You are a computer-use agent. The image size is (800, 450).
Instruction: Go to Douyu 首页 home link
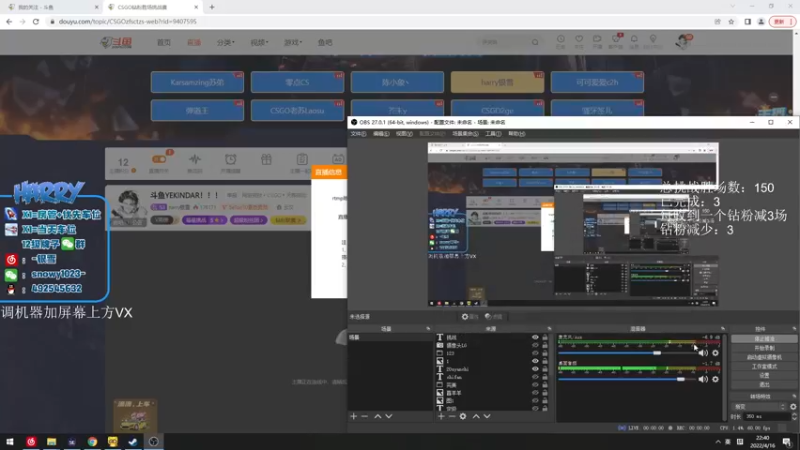[x=164, y=42]
